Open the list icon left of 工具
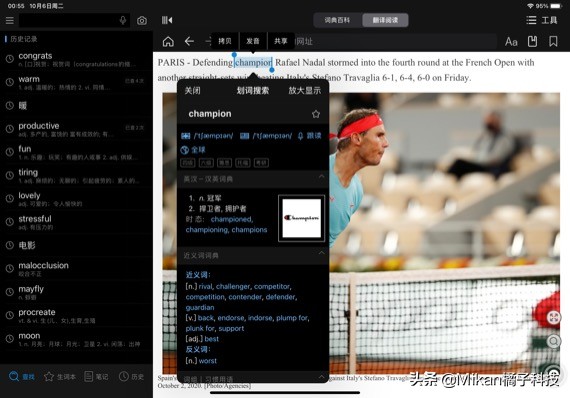Image resolution: width=570 pixels, height=398 pixels. (x=531, y=20)
